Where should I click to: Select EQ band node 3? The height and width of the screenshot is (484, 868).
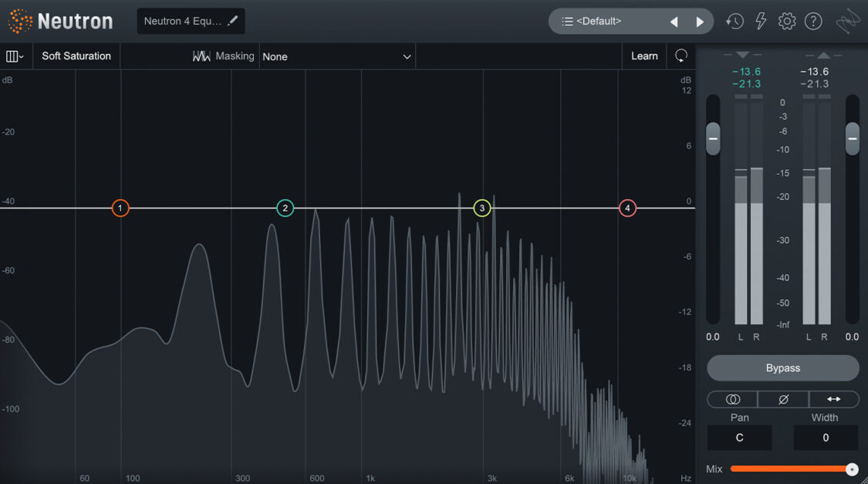click(x=481, y=208)
